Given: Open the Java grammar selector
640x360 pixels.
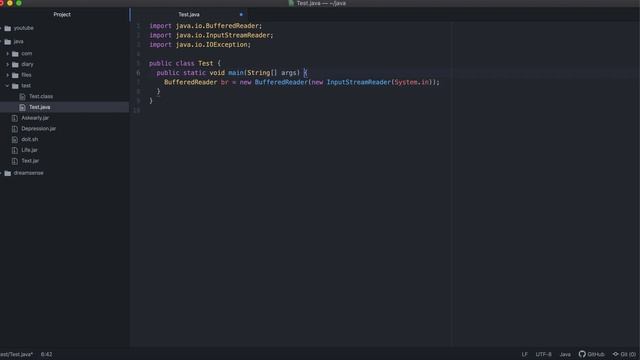Looking at the screenshot, I should tap(565, 354).
